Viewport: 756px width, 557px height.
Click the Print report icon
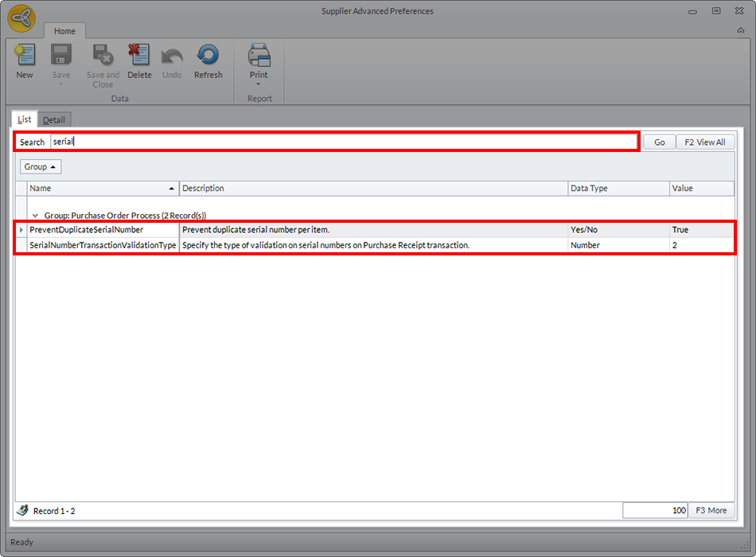click(x=259, y=56)
